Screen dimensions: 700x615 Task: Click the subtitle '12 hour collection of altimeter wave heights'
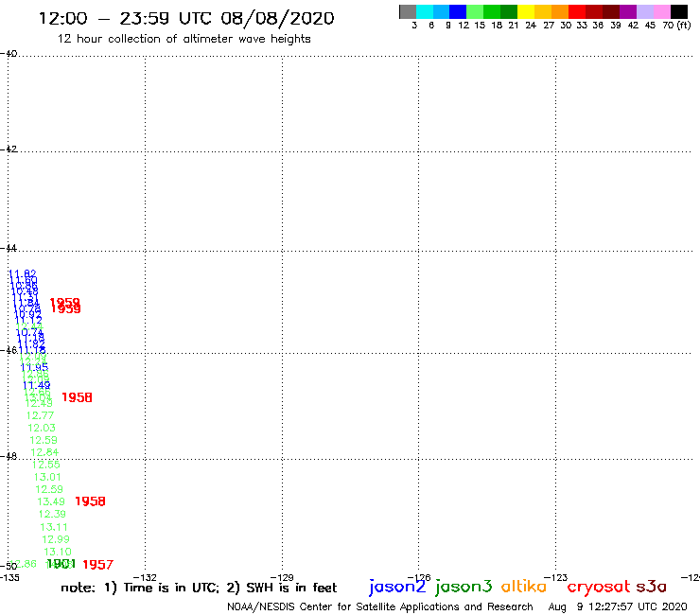point(184,39)
